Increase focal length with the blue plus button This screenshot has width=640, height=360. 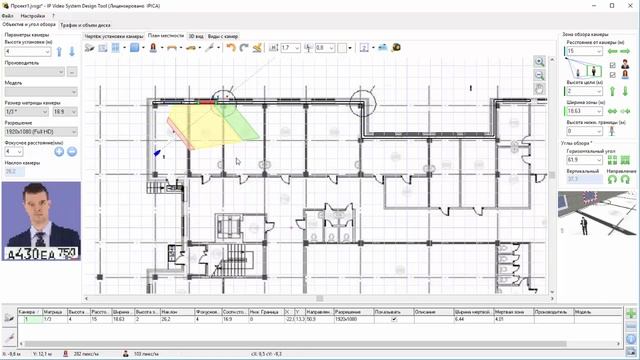(59, 151)
